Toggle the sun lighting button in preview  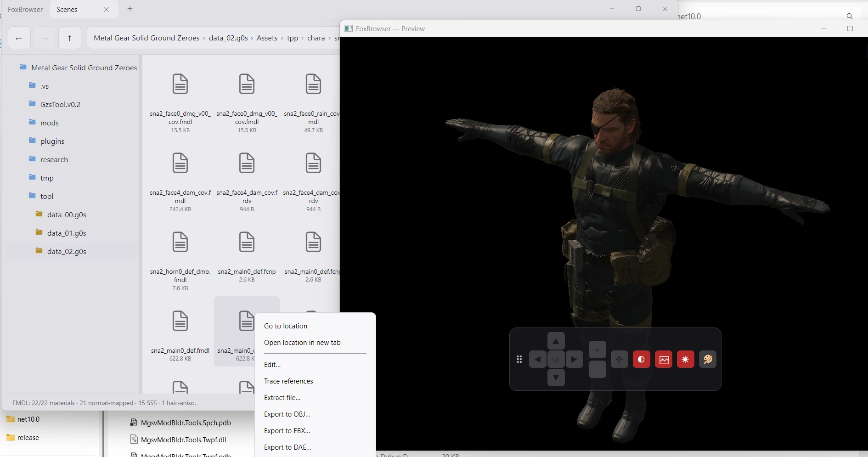point(686,359)
